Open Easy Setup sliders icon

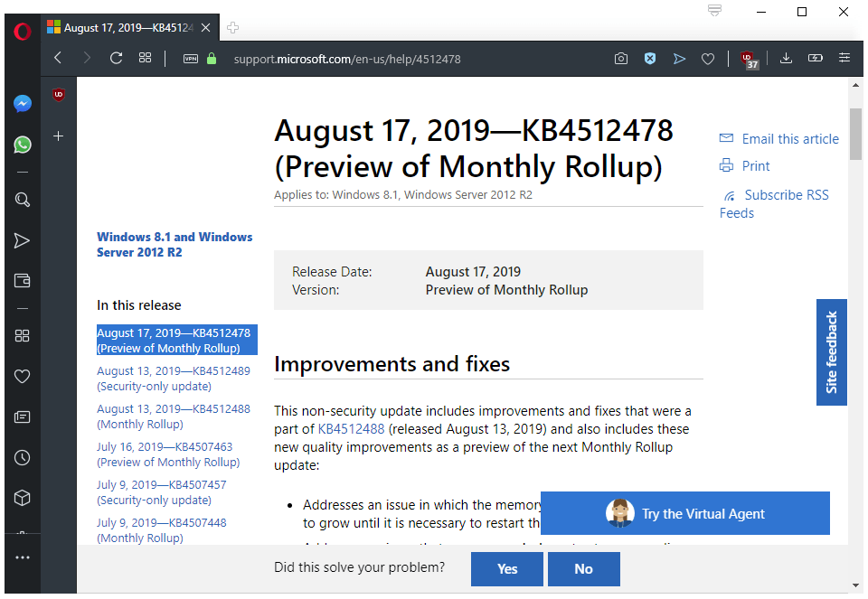[x=844, y=58]
